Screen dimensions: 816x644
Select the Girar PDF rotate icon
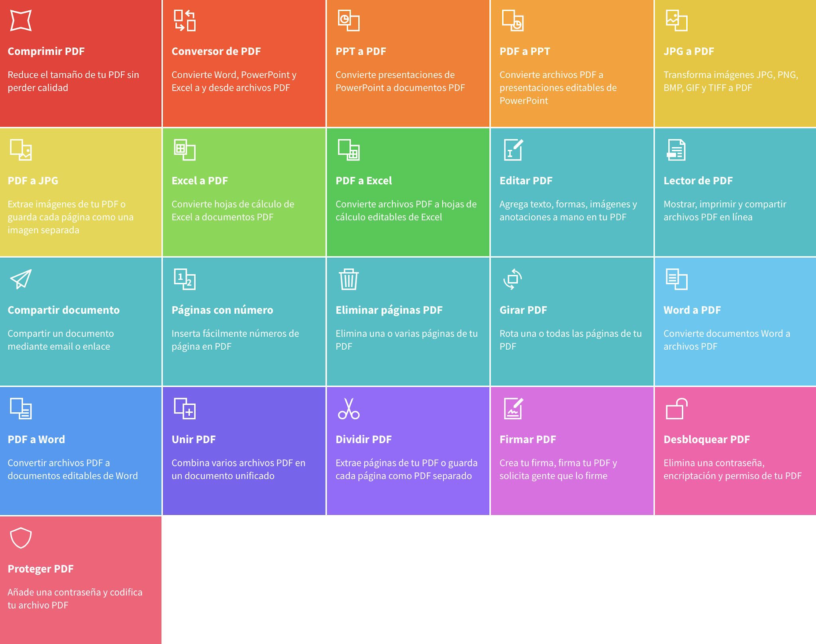coord(513,279)
